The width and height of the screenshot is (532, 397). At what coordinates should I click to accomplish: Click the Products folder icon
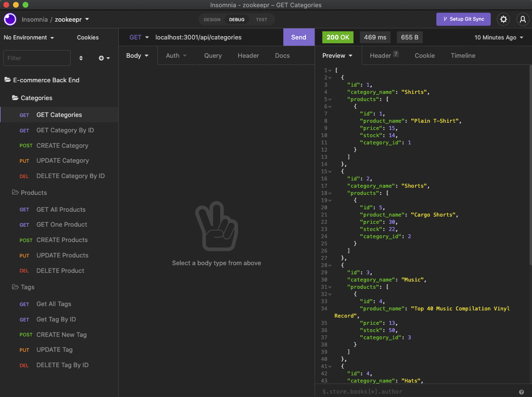pos(15,192)
